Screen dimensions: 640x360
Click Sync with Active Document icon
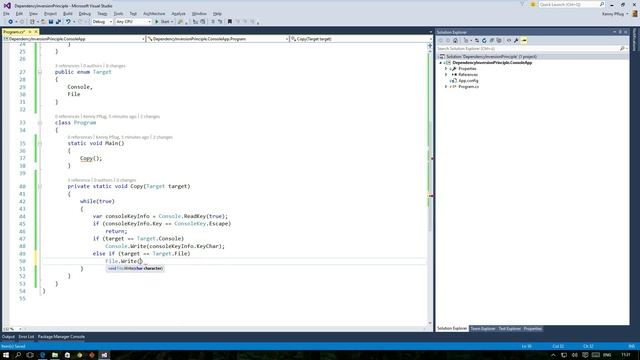[477, 40]
